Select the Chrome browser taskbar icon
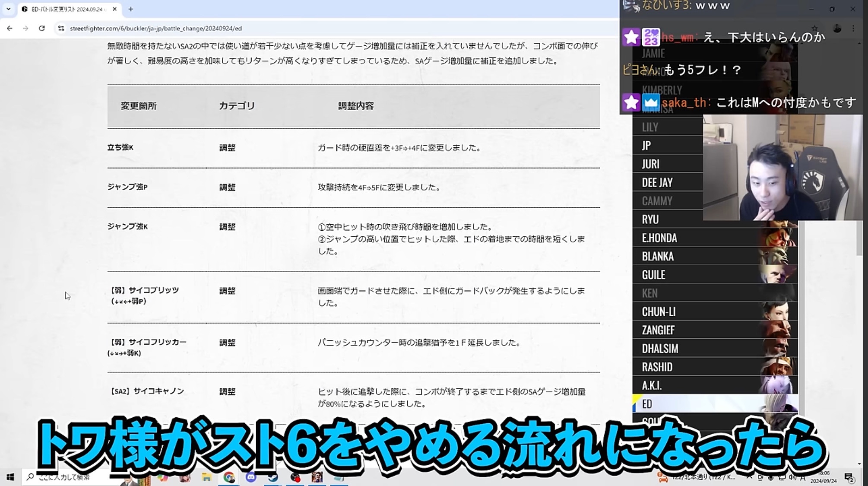The height and width of the screenshot is (486, 868). [x=228, y=476]
